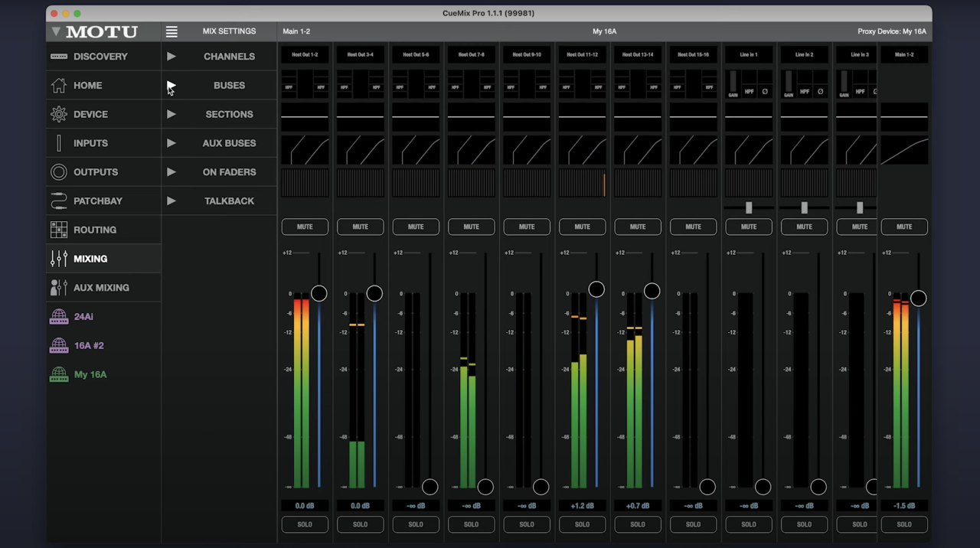The image size is (980, 548).
Task: Click the hamburger menu beside Mix Settings
Action: [x=171, y=31]
